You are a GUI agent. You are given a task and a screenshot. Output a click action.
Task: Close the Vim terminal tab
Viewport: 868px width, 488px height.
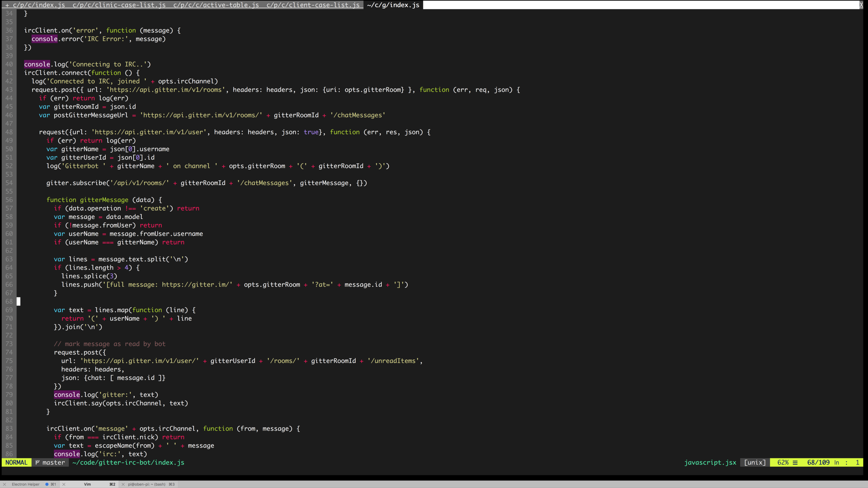point(64,484)
